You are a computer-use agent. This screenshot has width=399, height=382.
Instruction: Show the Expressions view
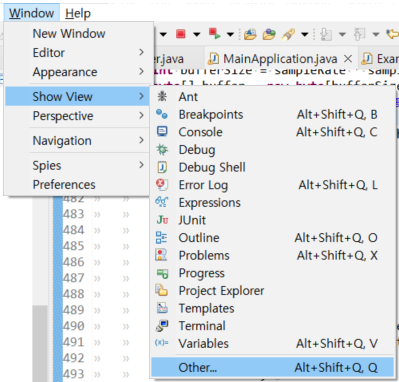coord(272,202)
